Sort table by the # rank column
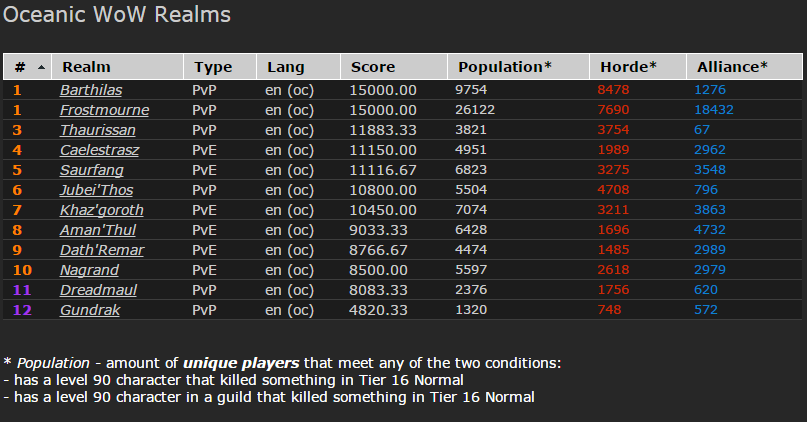 (x=27, y=67)
